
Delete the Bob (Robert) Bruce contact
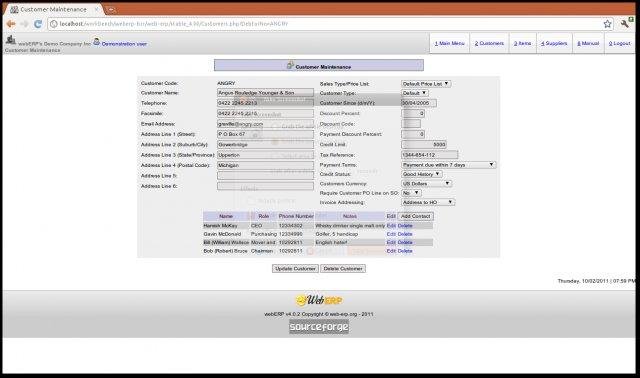click(x=405, y=251)
